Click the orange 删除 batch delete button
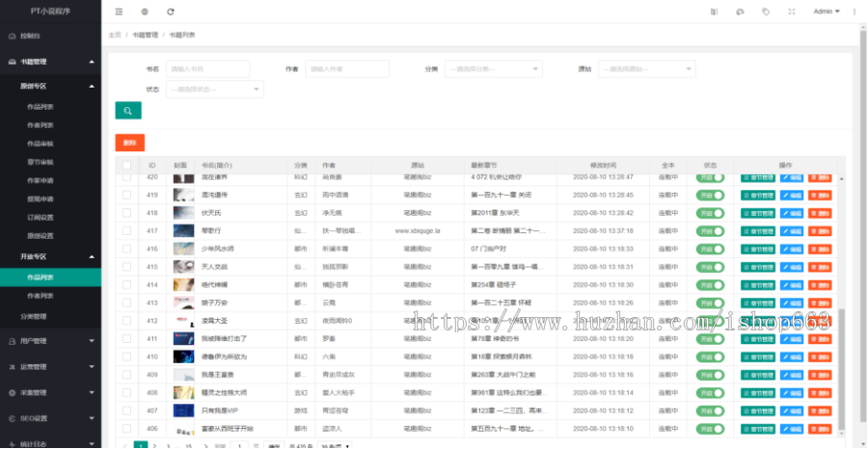Image resolution: width=868 pixels, height=449 pixels. 129,142
